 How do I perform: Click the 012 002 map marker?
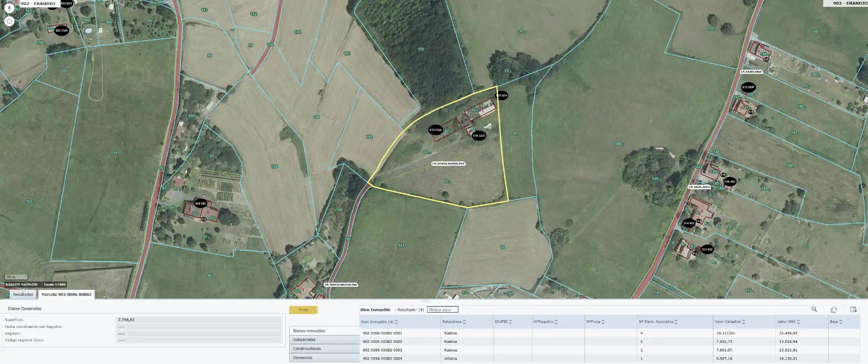[707, 249]
